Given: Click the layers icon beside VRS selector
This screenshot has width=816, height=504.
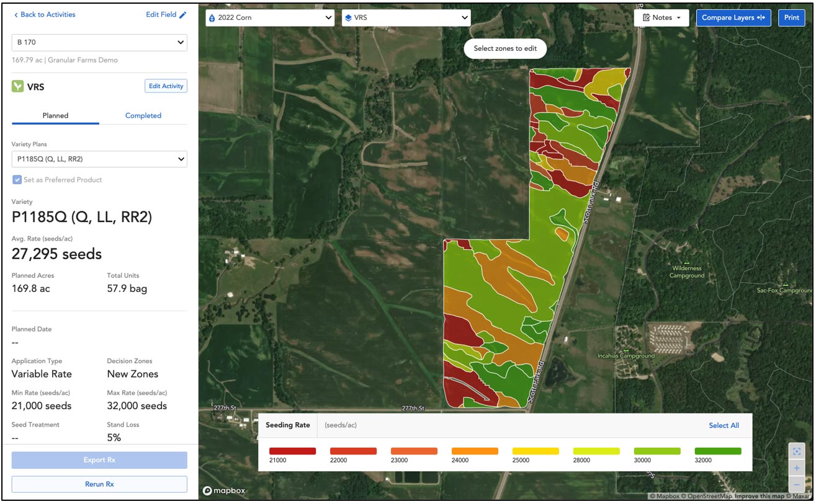Looking at the screenshot, I should click(348, 17).
